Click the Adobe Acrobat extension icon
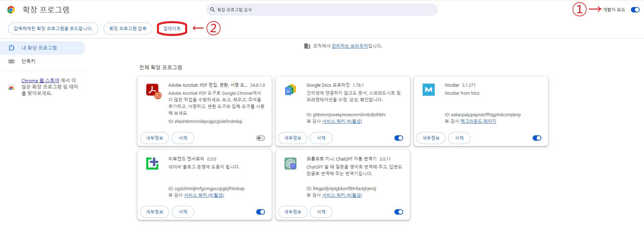The image size is (644, 227). 154,91
